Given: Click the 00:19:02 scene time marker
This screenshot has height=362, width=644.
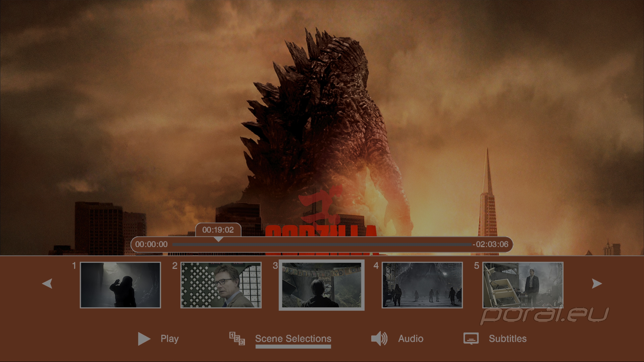Looking at the screenshot, I should tap(218, 230).
